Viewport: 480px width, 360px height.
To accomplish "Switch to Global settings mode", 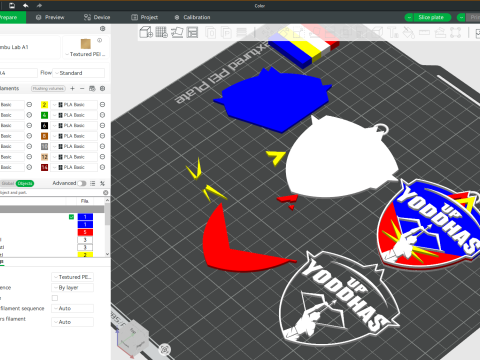I will (x=8, y=183).
